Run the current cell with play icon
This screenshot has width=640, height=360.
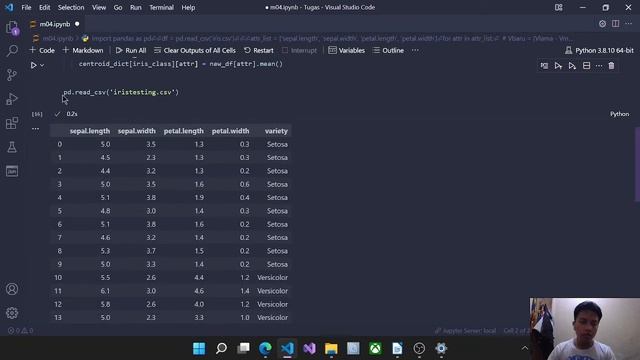pyautogui.click(x=33, y=65)
